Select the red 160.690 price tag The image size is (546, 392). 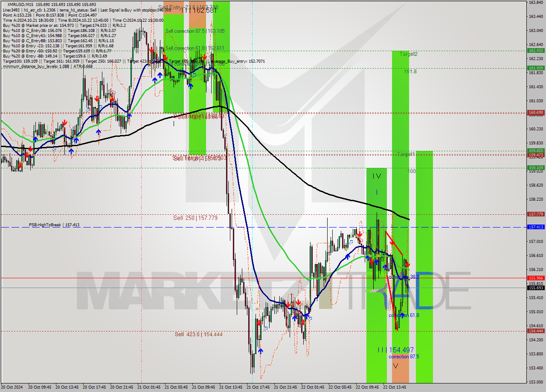coord(536,112)
